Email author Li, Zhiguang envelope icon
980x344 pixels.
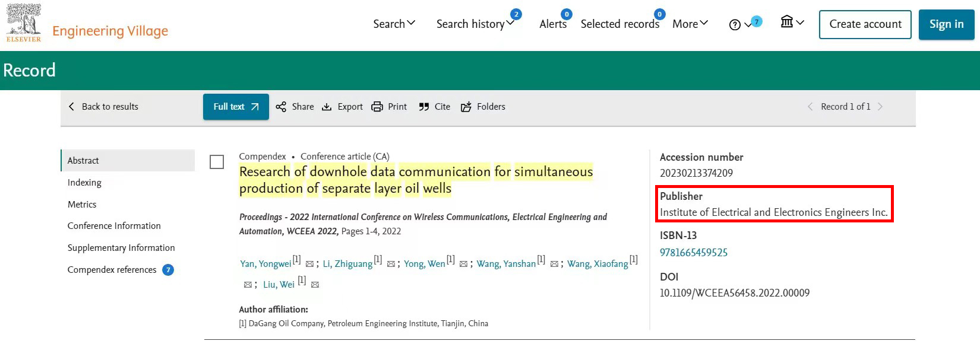coord(391,264)
